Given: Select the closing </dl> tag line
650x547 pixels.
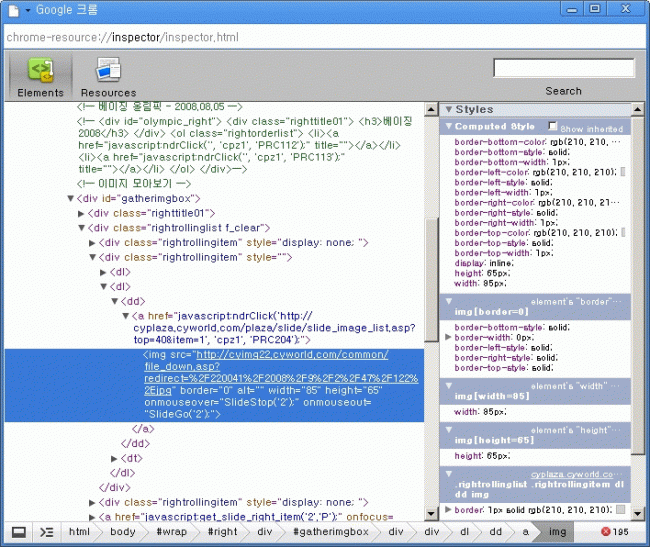Looking at the screenshot, I should pos(122,473).
